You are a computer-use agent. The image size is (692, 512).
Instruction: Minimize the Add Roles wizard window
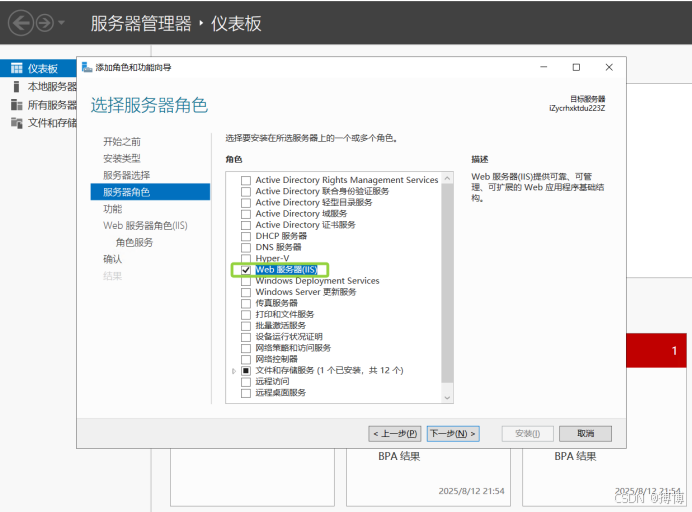tap(544, 67)
